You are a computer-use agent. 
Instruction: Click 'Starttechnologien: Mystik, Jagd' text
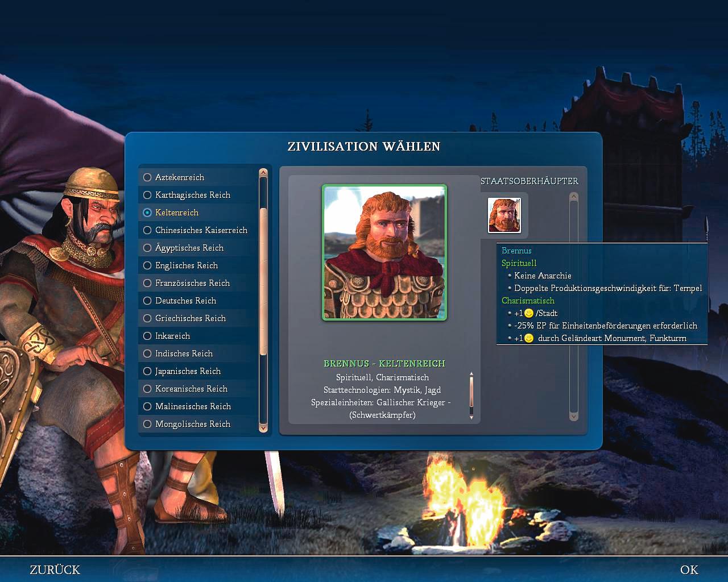coord(382,390)
